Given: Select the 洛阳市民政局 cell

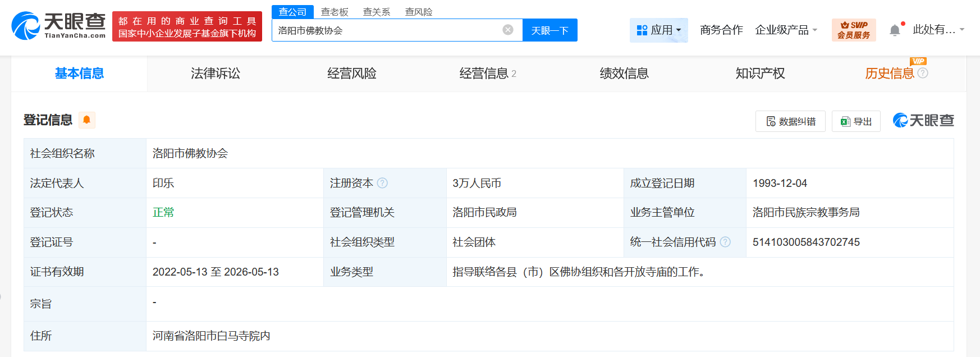Looking at the screenshot, I should tap(485, 212).
